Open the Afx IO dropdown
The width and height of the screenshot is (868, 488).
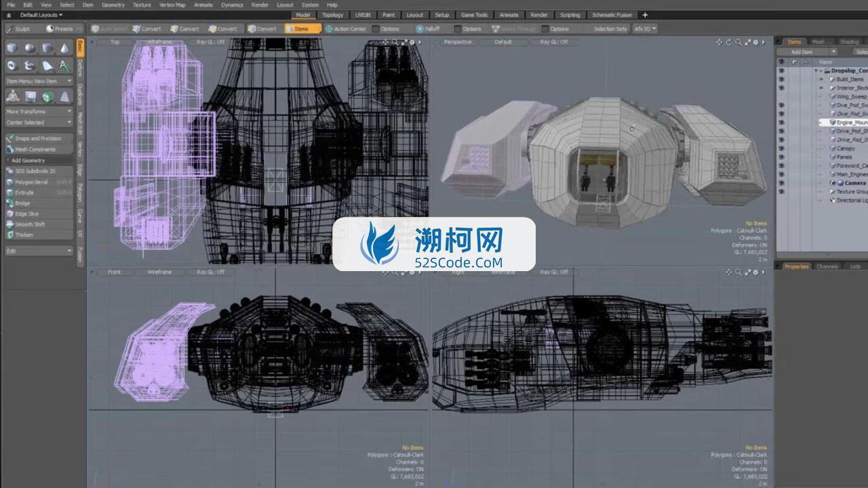[x=644, y=29]
